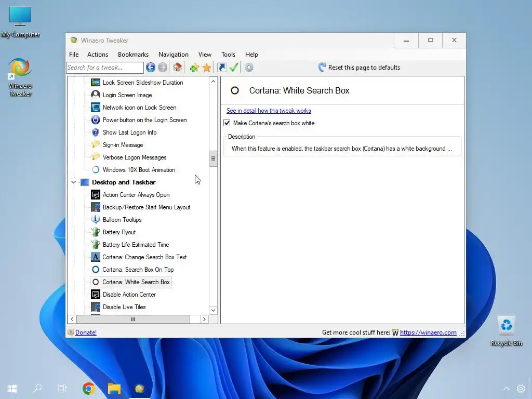Open system tray settings gear
Image resolution: width=532 pixels, height=399 pixels.
521,389
